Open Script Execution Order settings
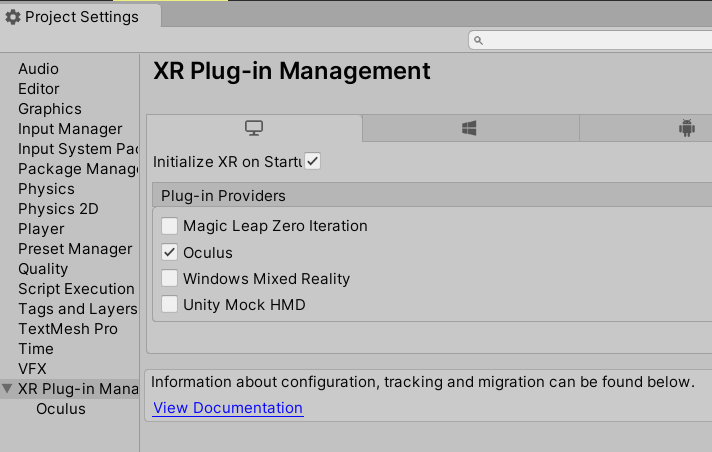This screenshot has height=452, width=712. coord(76,289)
